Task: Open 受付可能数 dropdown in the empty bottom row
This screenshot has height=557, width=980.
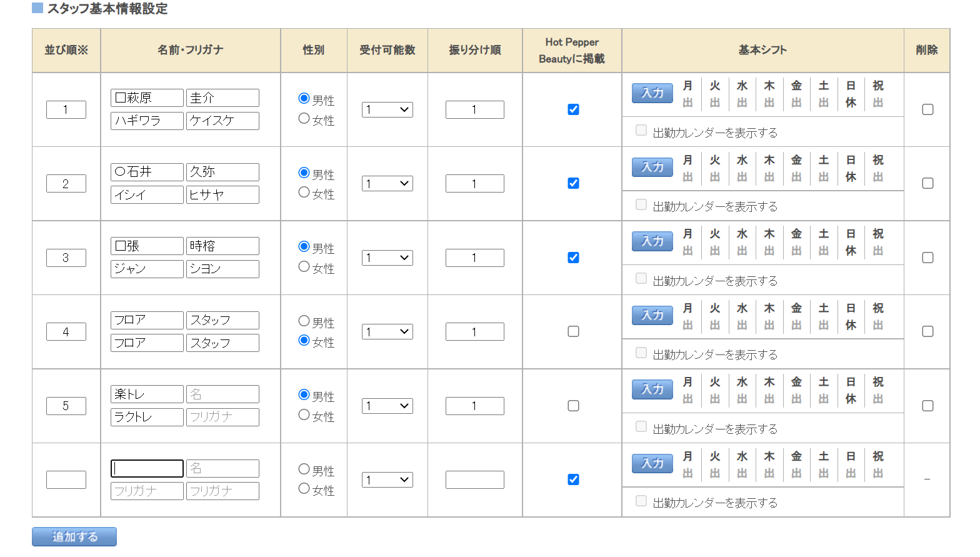Action: pos(387,479)
